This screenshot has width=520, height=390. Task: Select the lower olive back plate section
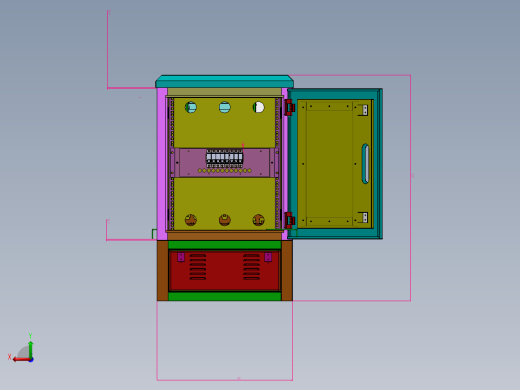224,203
